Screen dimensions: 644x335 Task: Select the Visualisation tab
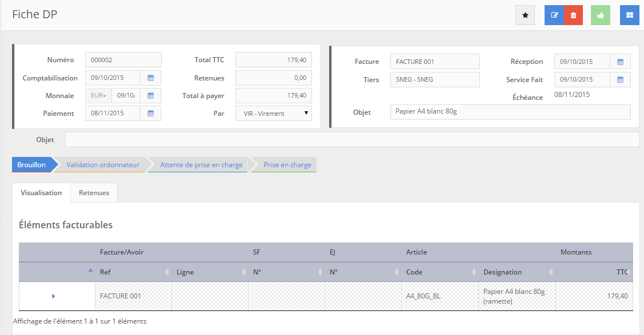click(x=41, y=193)
